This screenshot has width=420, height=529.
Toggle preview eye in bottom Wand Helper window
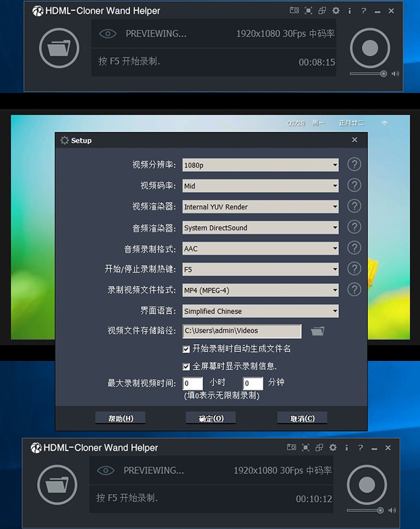(x=106, y=470)
